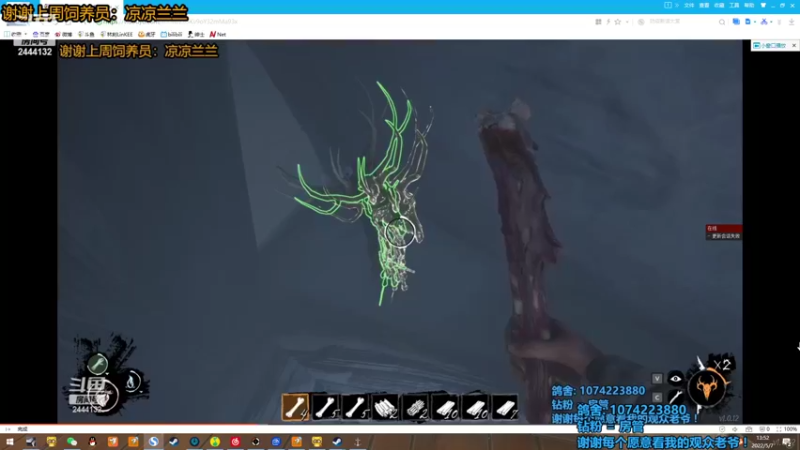Select the fifth hotbar slot with stick bundle
Image resolution: width=800 pixels, height=450 pixels.
click(415, 407)
